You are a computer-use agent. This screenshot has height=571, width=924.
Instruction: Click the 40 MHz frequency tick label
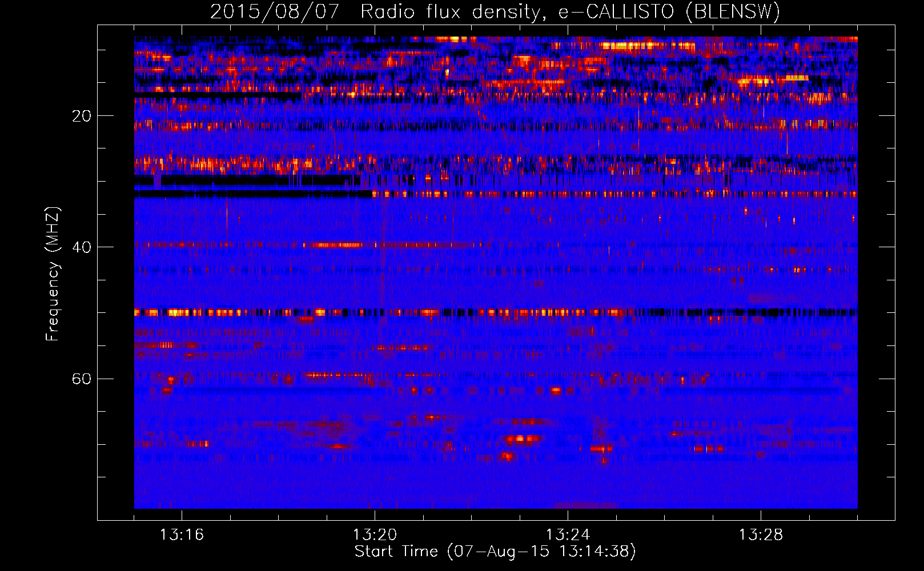82,248
